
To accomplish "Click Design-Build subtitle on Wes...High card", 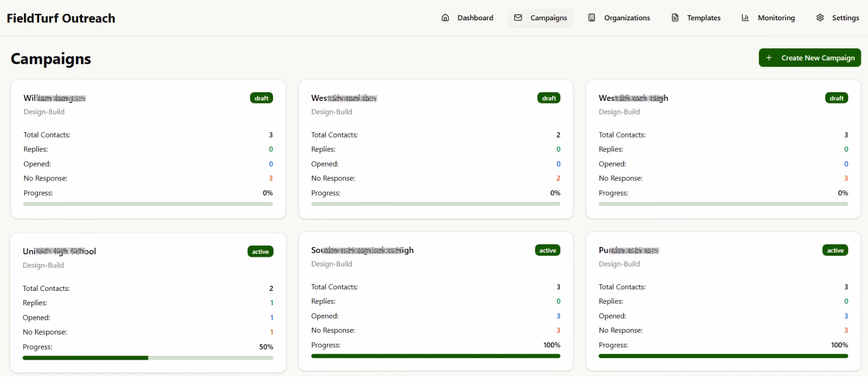I will 619,112.
